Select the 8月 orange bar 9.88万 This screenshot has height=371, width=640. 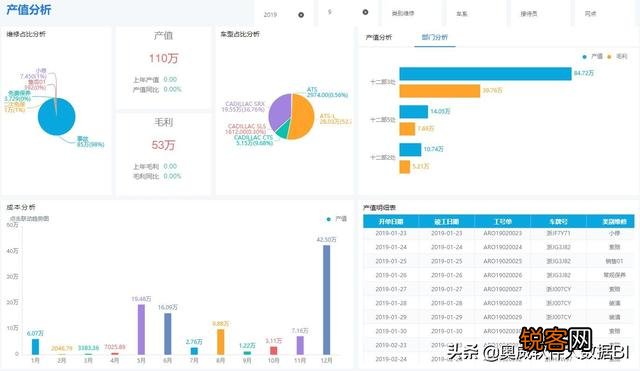(221, 342)
